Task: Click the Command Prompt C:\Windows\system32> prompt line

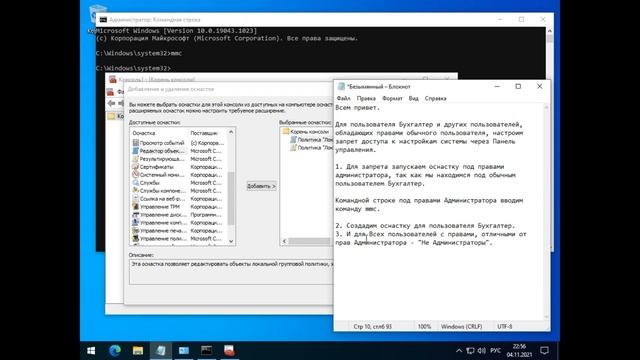Action: point(133,68)
